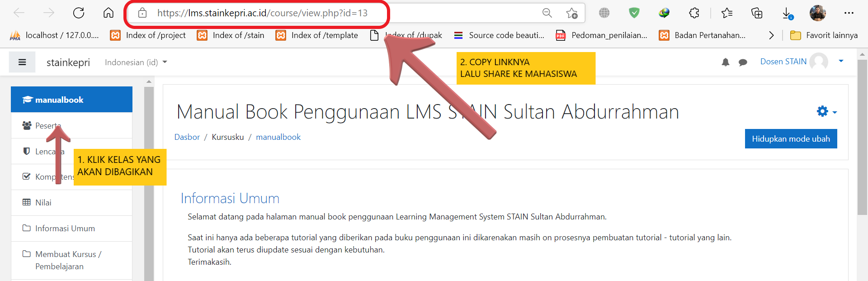Open browser downloads icon
868x281 pixels.
[787, 13]
